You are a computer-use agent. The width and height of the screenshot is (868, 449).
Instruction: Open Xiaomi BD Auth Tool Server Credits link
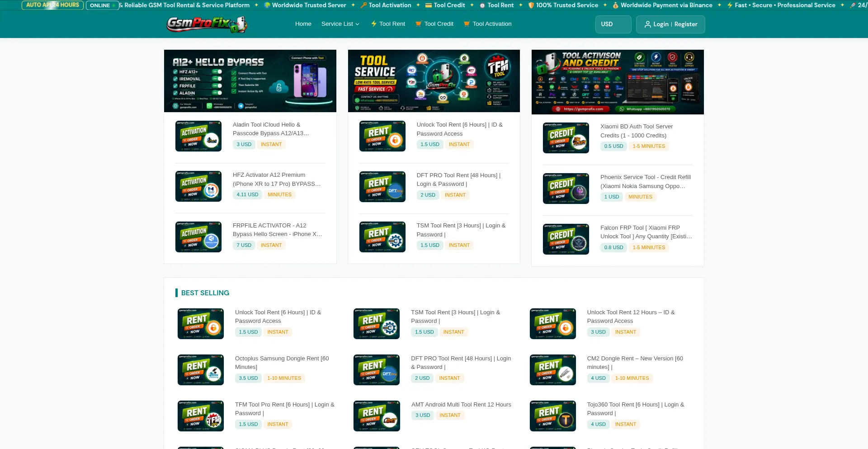click(637, 131)
